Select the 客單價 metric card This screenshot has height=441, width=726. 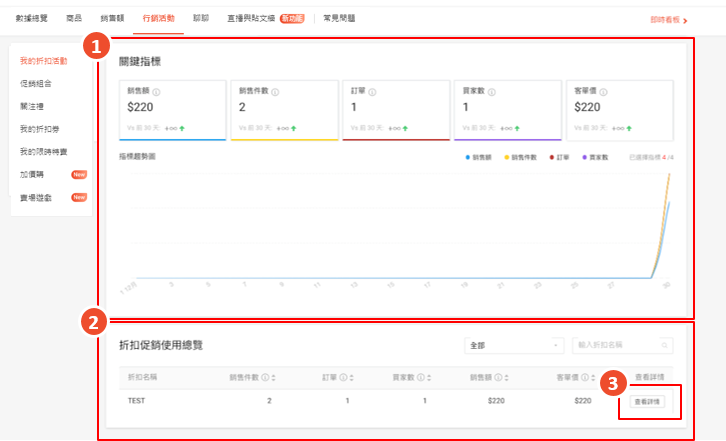[x=618, y=110]
